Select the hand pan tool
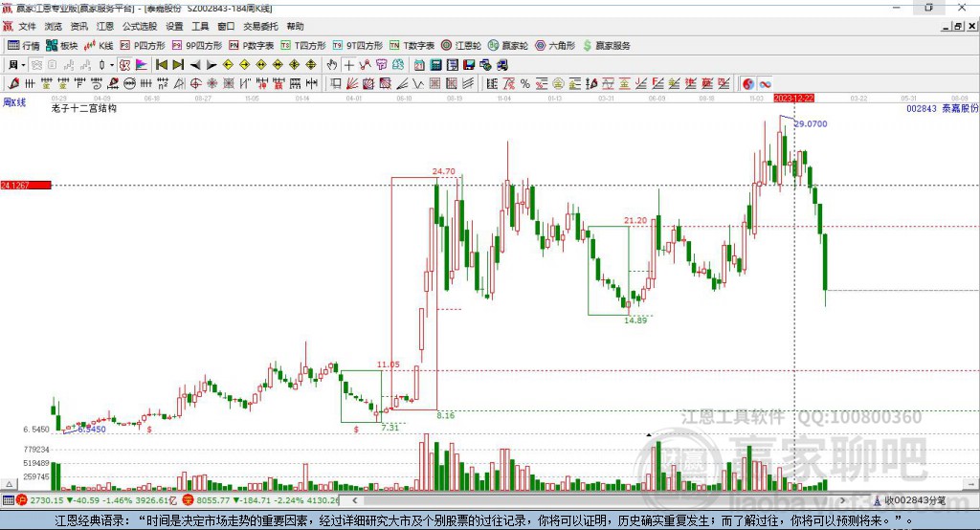Viewport: 980px width, 530px height. click(x=332, y=65)
